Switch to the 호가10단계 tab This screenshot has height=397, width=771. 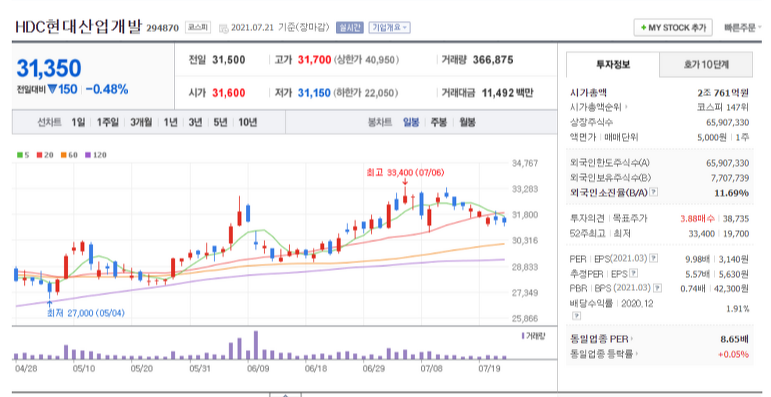(x=706, y=64)
